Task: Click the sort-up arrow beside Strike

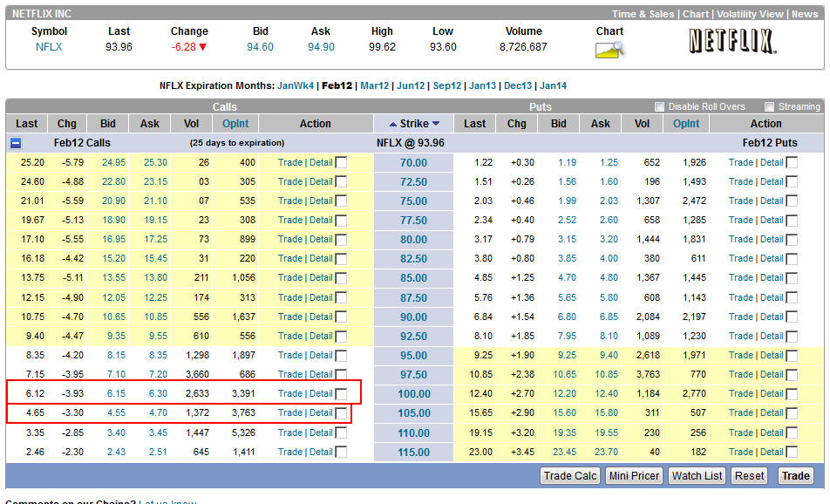Action: [392, 124]
